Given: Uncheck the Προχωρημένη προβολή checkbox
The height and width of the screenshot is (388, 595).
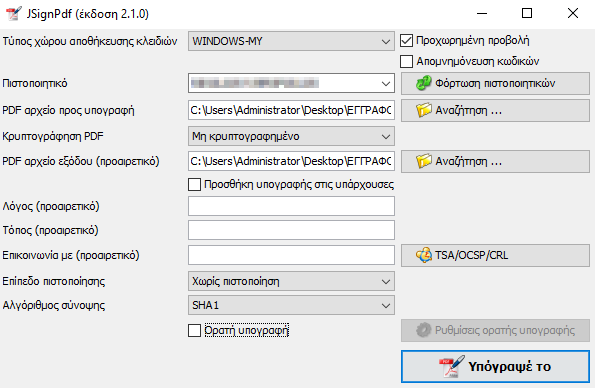Looking at the screenshot, I should point(406,41).
